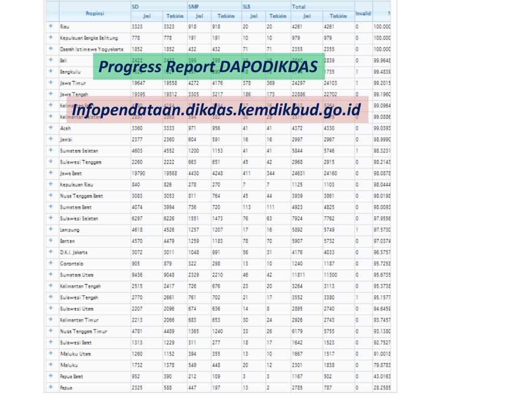The height and width of the screenshot is (399, 532).
Task: Click SLB Jml value 411
Action: (247, 173)
